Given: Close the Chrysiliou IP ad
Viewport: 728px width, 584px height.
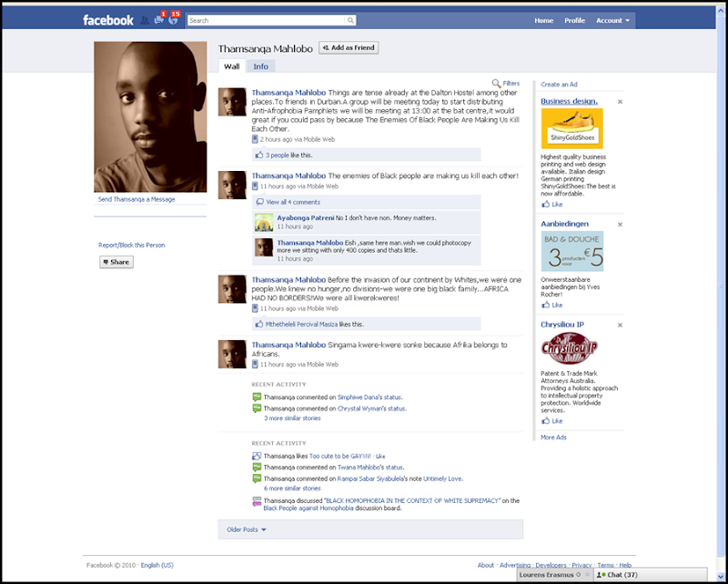Looking at the screenshot, I should click(x=620, y=325).
